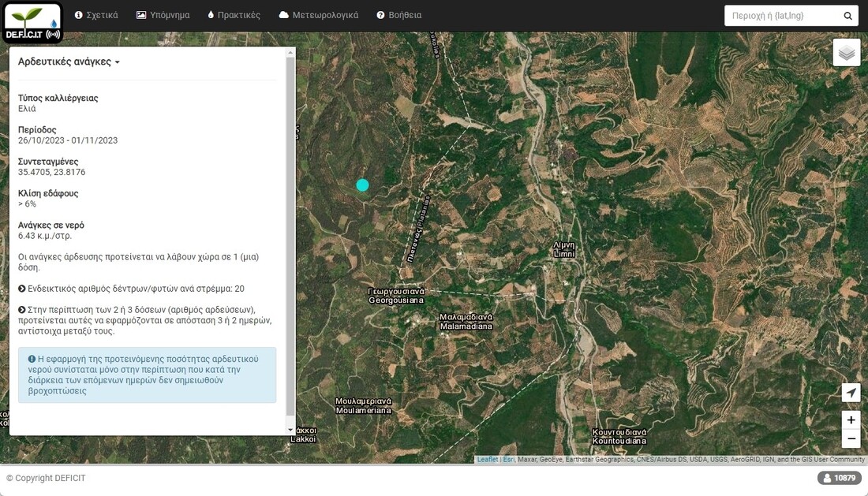Open the Σχετικά menu
Screen dimensions: 868x496
point(96,15)
